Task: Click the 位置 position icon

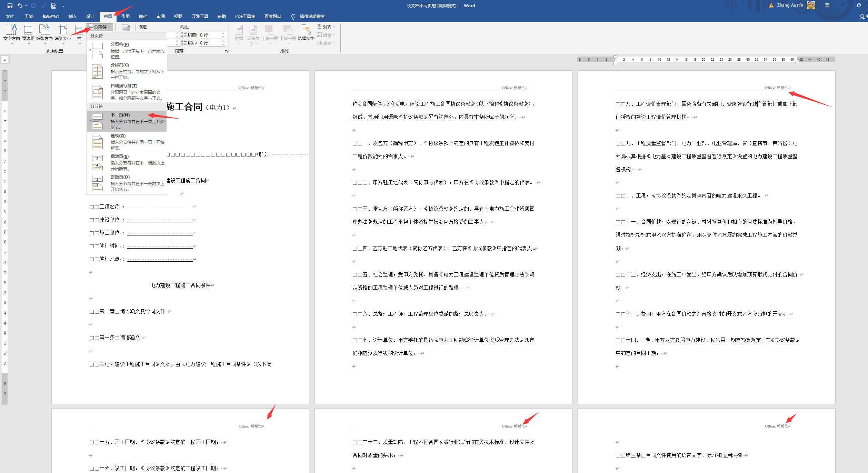Action: click(239, 34)
